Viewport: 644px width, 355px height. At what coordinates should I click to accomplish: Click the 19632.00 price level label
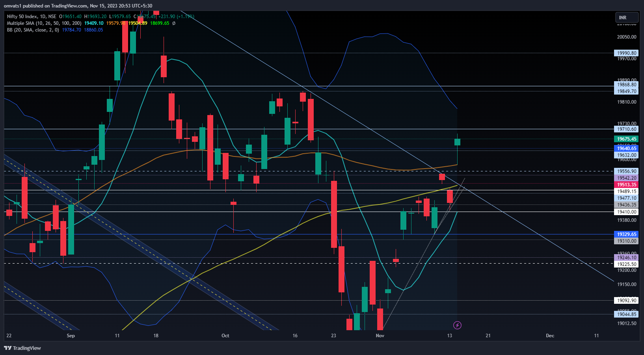pyautogui.click(x=627, y=155)
